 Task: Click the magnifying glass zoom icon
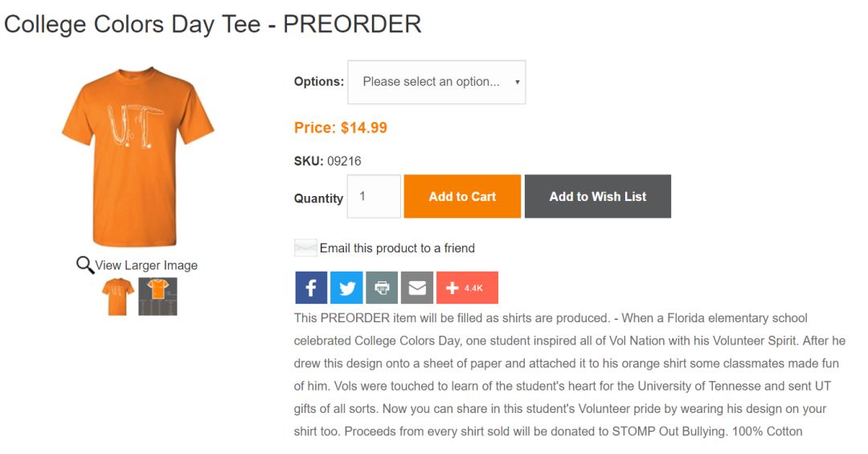[84, 264]
